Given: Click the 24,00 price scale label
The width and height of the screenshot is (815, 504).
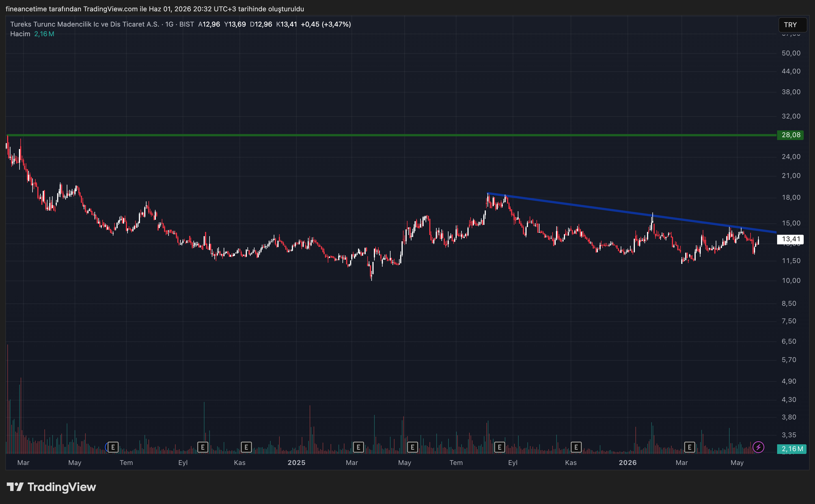Looking at the screenshot, I should [791, 157].
